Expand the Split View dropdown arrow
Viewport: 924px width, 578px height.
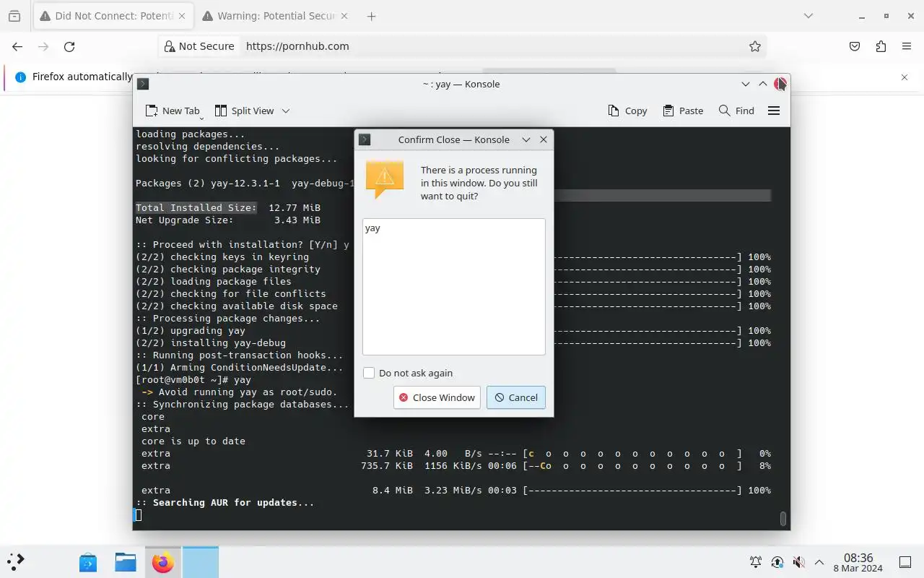pyautogui.click(x=286, y=111)
